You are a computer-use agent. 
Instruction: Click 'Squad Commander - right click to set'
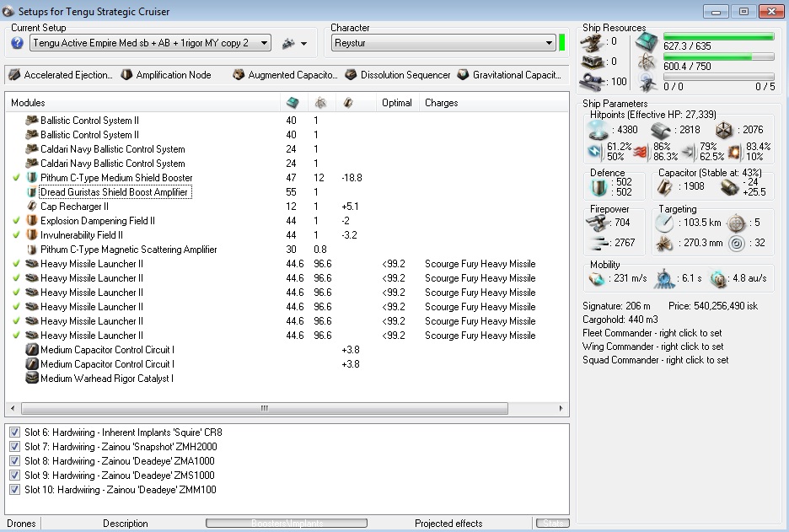tap(656, 360)
